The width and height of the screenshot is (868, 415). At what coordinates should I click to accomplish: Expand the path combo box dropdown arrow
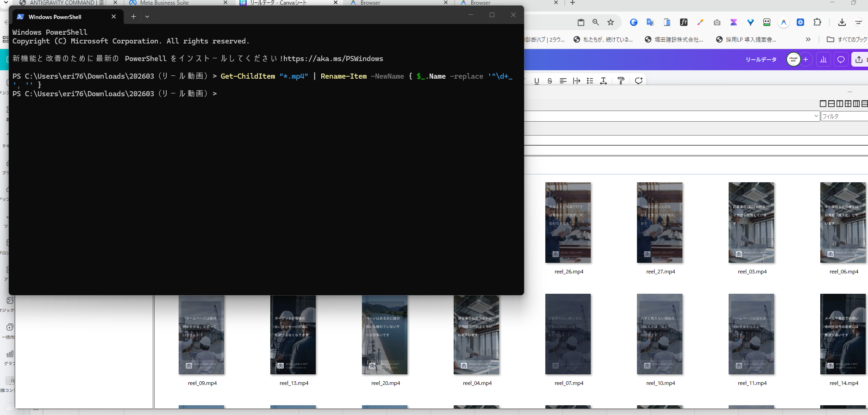pyautogui.click(x=816, y=116)
